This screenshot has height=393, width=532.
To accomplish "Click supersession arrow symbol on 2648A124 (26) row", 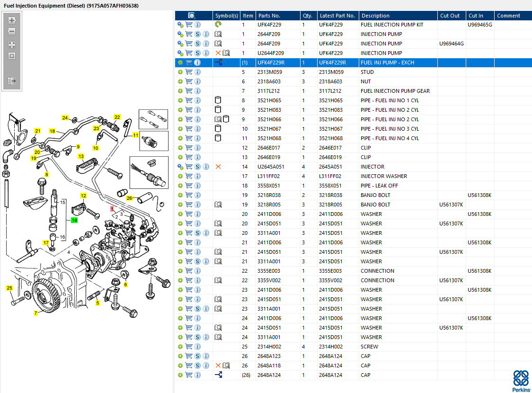I will [219, 375].
